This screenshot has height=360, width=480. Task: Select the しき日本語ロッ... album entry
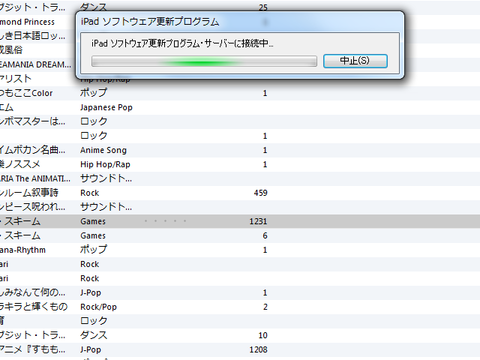pyautogui.click(x=33, y=36)
